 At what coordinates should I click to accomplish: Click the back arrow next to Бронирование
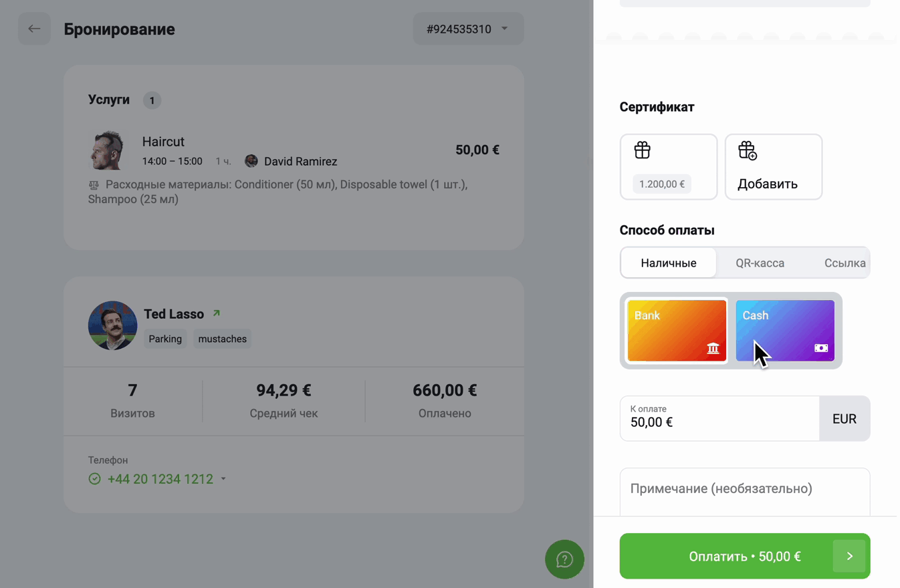click(34, 29)
